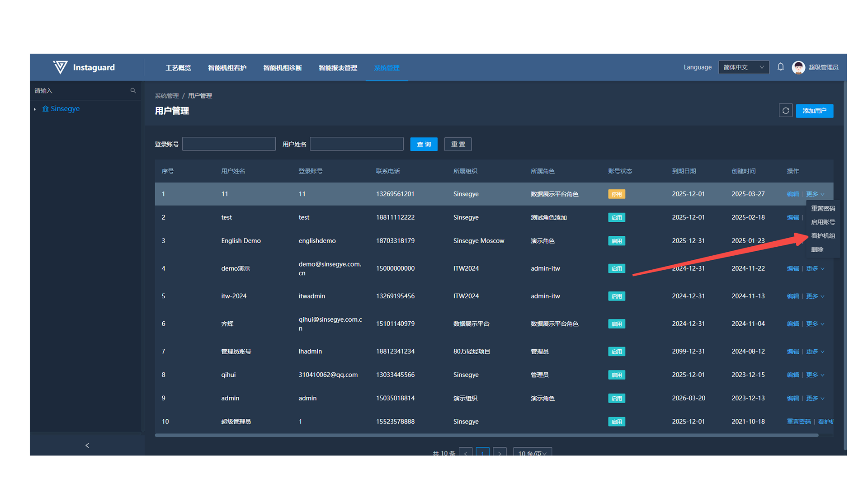Click 编辑 for itw-2024 row
This screenshot has width=868, height=488.
pos(793,296)
